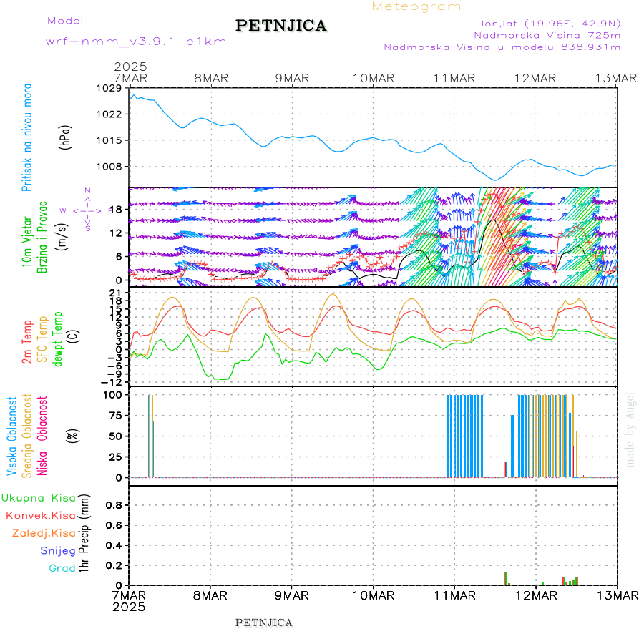Click the 100 cloud cover tick

(x=112, y=395)
